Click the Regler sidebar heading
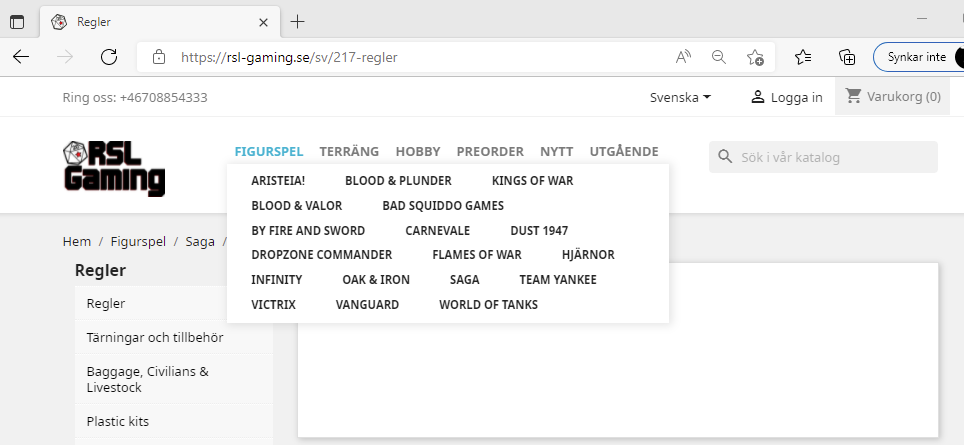 100,270
